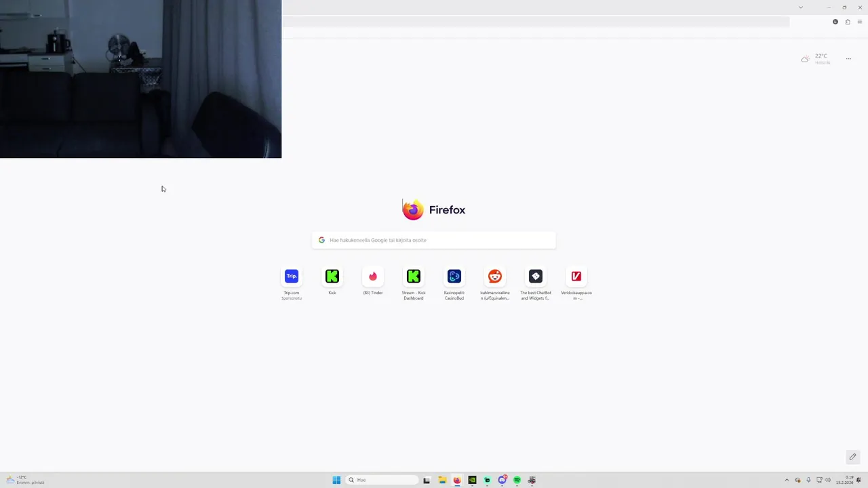The width and height of the screenshot is (868, 488).
Task: Open the taskbar weather widget
Action: (x=25, y=480)
